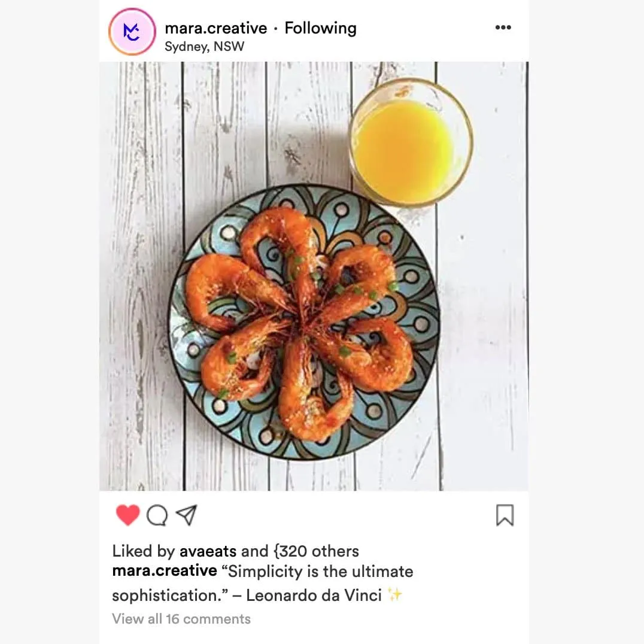Click the shrimp plate in the photo
The width and height of the screenshot is (644, 644).
pyautogui.click(x=304, y=321)
